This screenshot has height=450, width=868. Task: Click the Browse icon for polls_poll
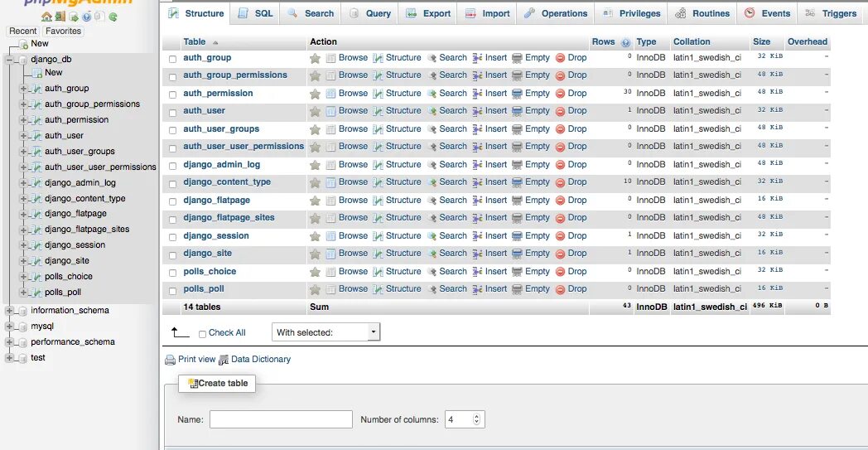(x=330, y=290)
